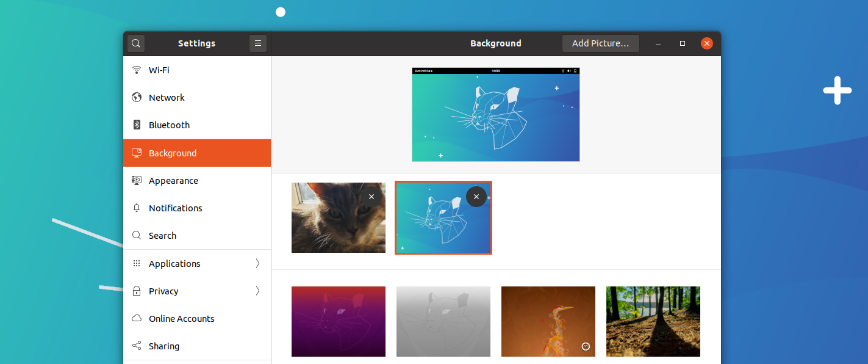
Task: Open the Network settings panel
Action: coord(197,97)
